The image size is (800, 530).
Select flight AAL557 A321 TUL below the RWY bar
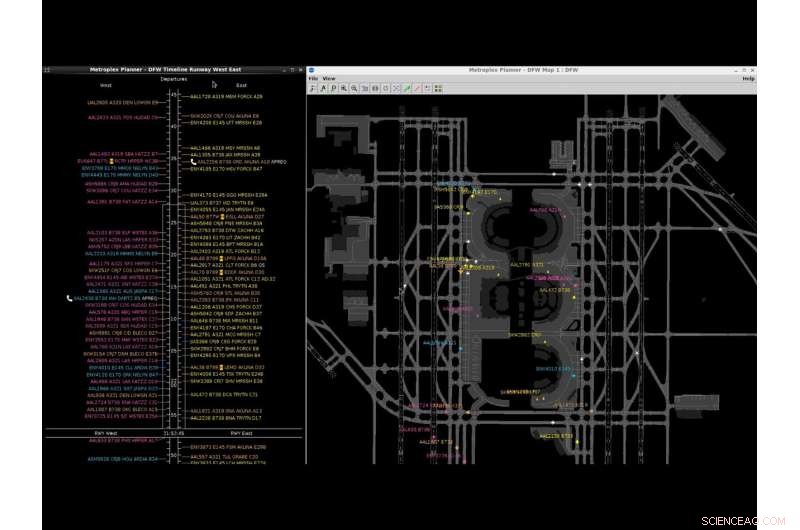click(224, 457)
